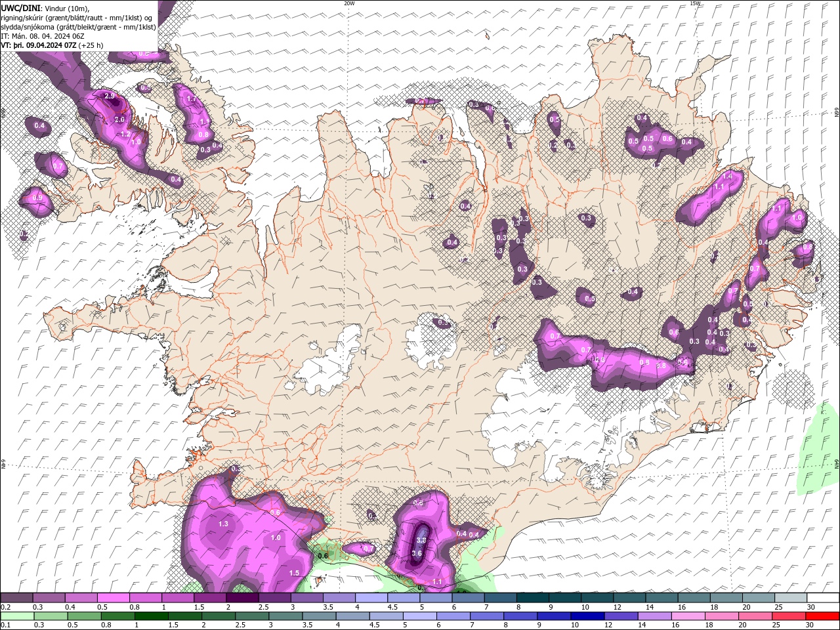Pick the upper legend swatch between 4 and 4.5
This screenshot has height=630, width=840.
[371, 598]
